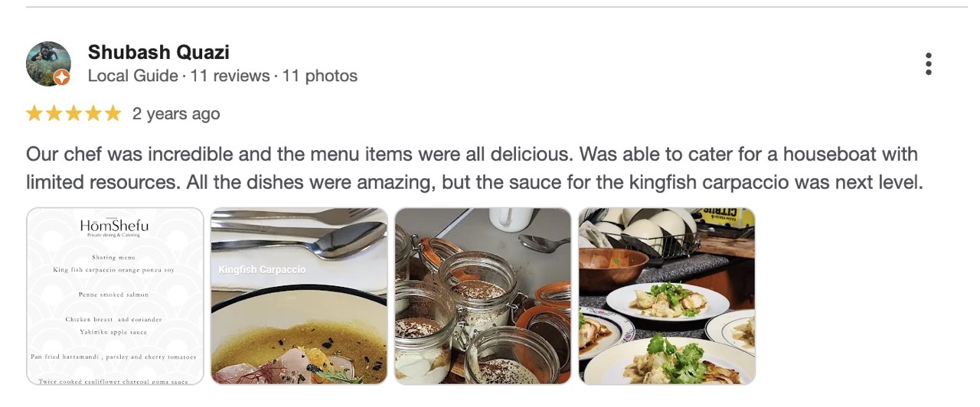
Task: Open the three-dot review options menu
Action: pos(928,64)
